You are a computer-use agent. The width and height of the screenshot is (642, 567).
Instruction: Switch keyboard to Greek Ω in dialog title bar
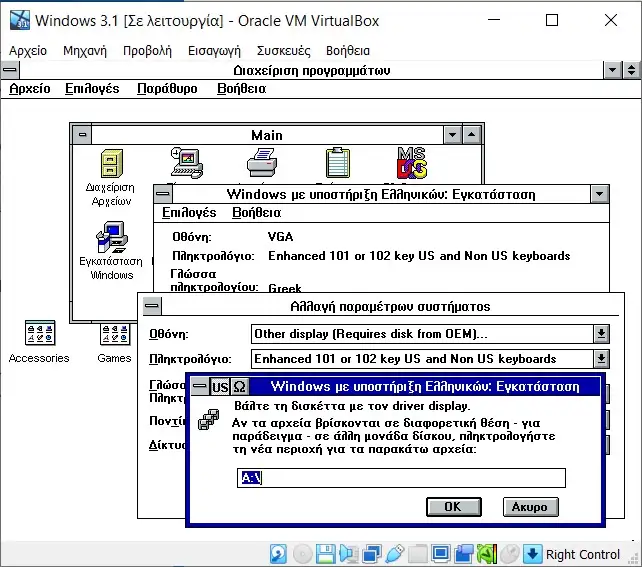tap(240, 387)
